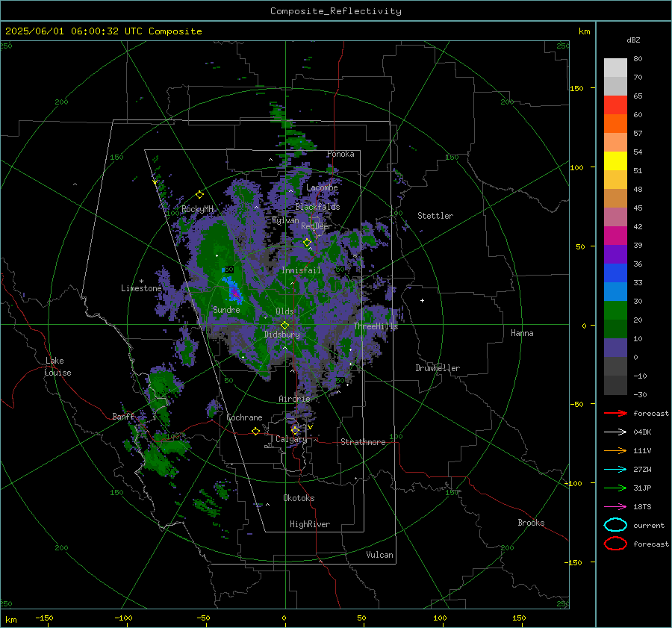Click the Innisfail town label
The image size is (672, 628).
(301, 270)
